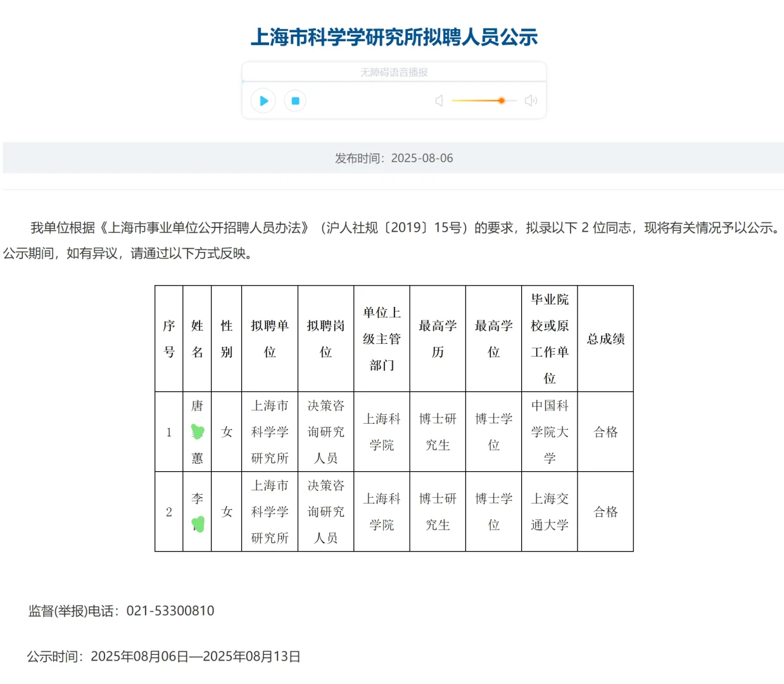Click the 最高学历 column header

pos(438,339)
